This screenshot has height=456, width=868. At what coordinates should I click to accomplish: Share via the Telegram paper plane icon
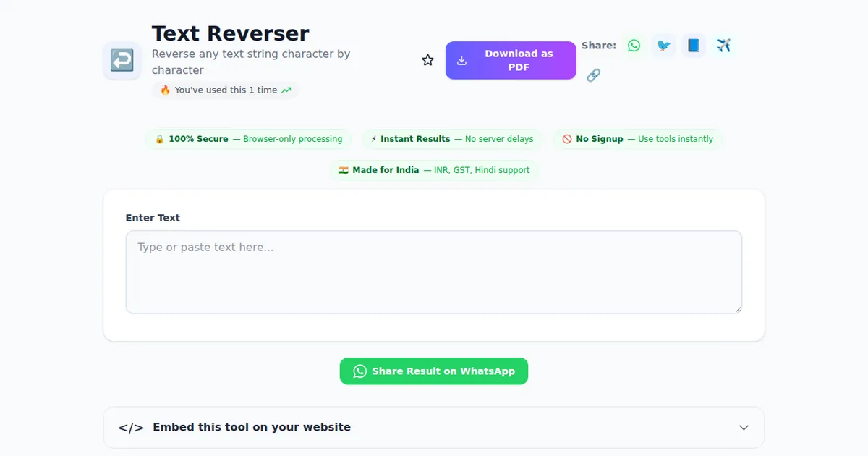pos(723,45)
